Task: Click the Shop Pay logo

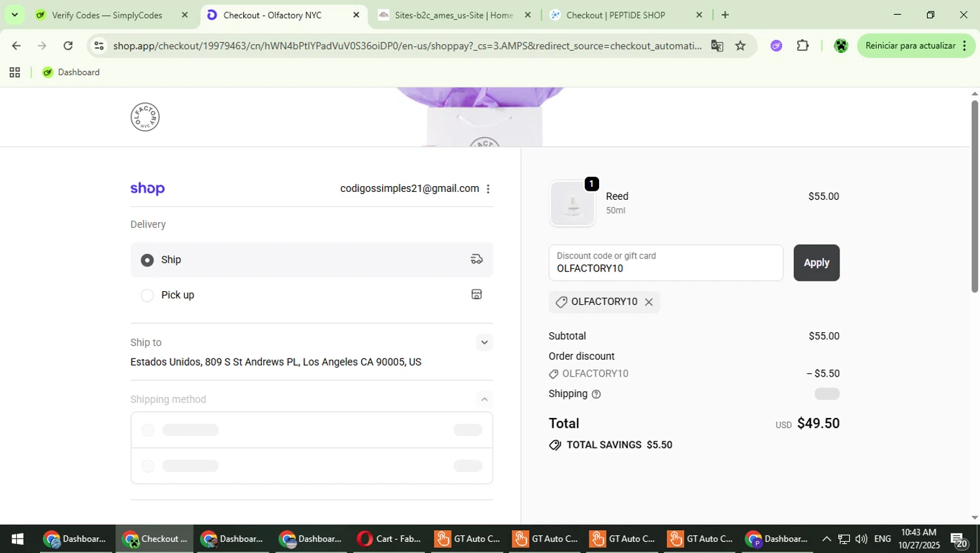Action: pyautogui.click(x=148, y=189)
